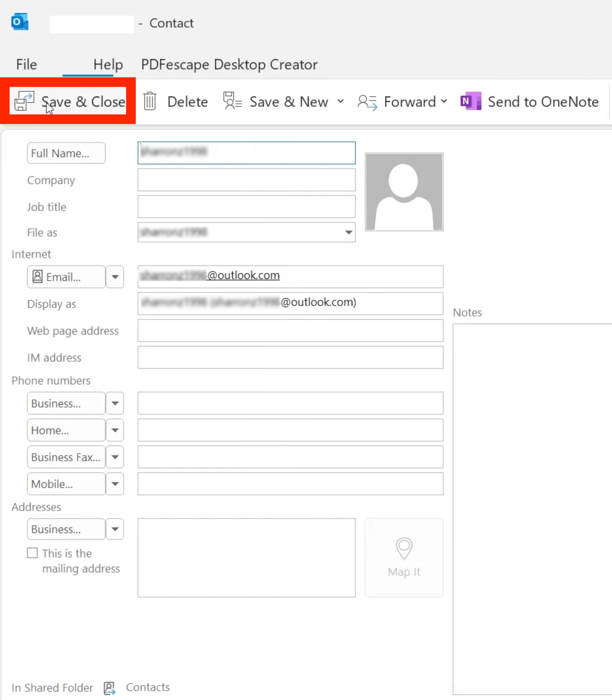Click the Email... button

tap(66, 277)
